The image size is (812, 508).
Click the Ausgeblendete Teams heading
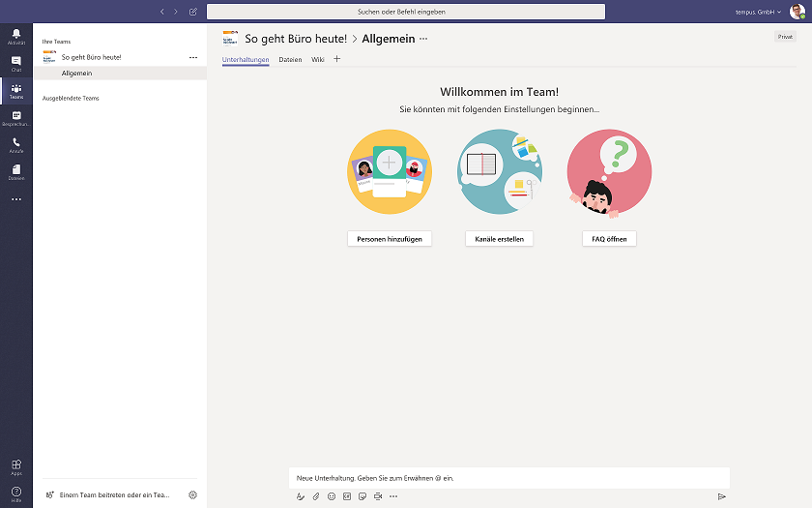click(x=71, y=98)
